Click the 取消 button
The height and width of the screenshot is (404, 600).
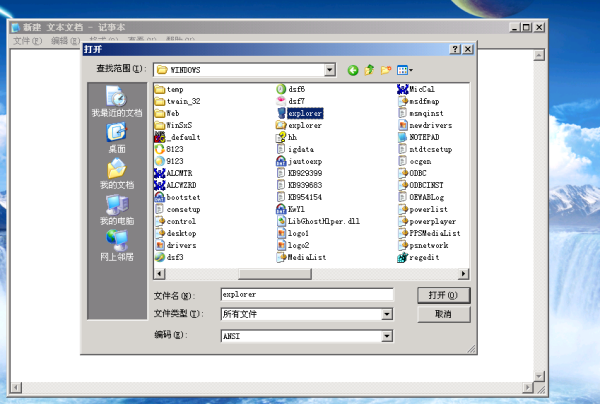tap(443, 314)
